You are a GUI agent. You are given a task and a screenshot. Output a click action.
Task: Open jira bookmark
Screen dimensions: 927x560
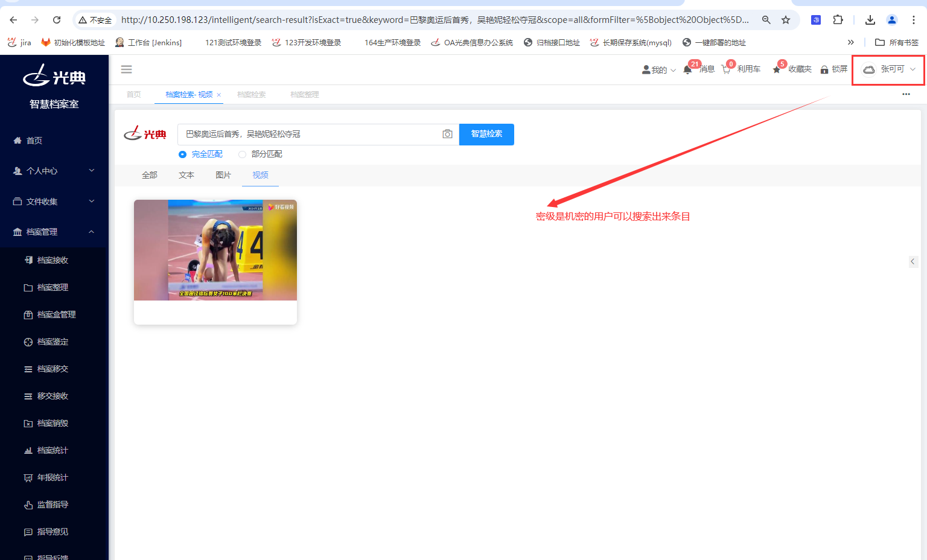[19, 42]
